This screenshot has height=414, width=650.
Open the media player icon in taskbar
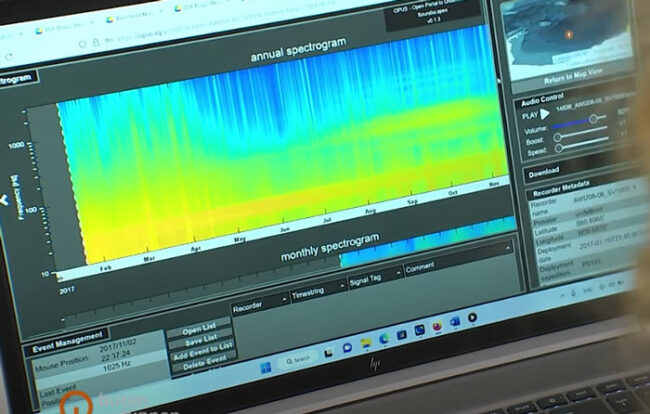tap(472, 318)
